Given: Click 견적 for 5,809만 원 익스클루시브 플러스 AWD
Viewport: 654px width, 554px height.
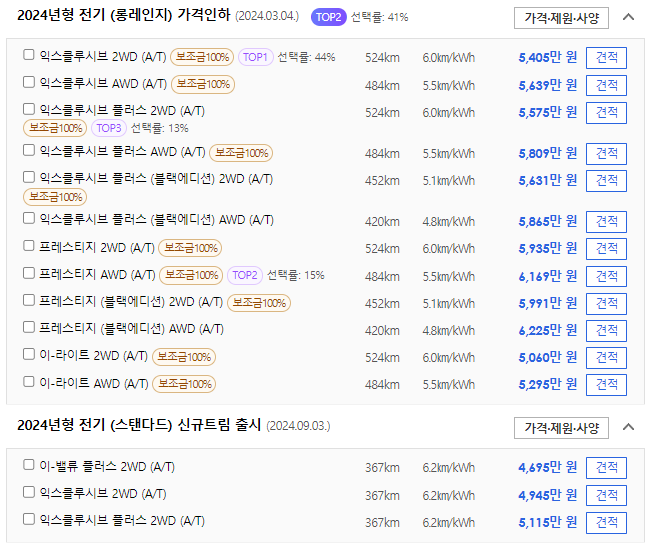Looking at the screenshot, I should coord(606,154).
